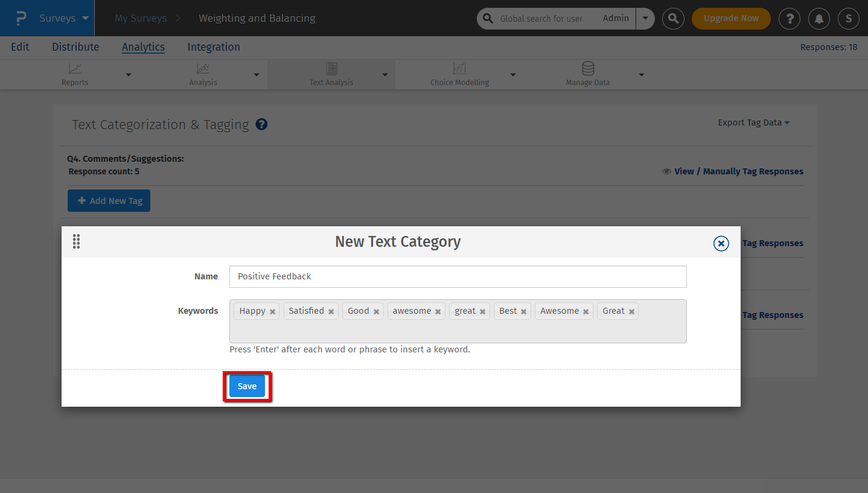The width and height of the screenshot is (868, 493).
Task: Close the New Text Category dialog
Action: point(721,243)
